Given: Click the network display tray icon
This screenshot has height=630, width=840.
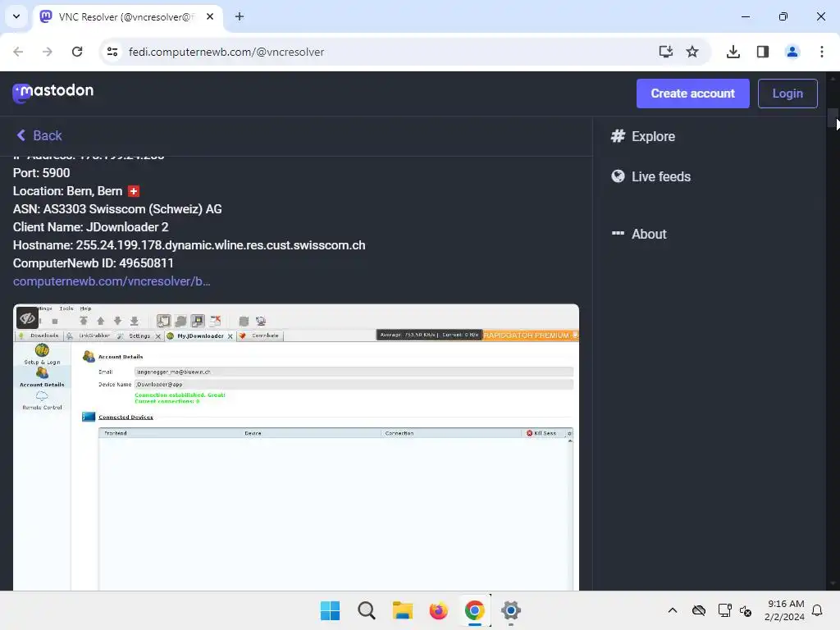Looking at the screenshot, I should (724, 610).
